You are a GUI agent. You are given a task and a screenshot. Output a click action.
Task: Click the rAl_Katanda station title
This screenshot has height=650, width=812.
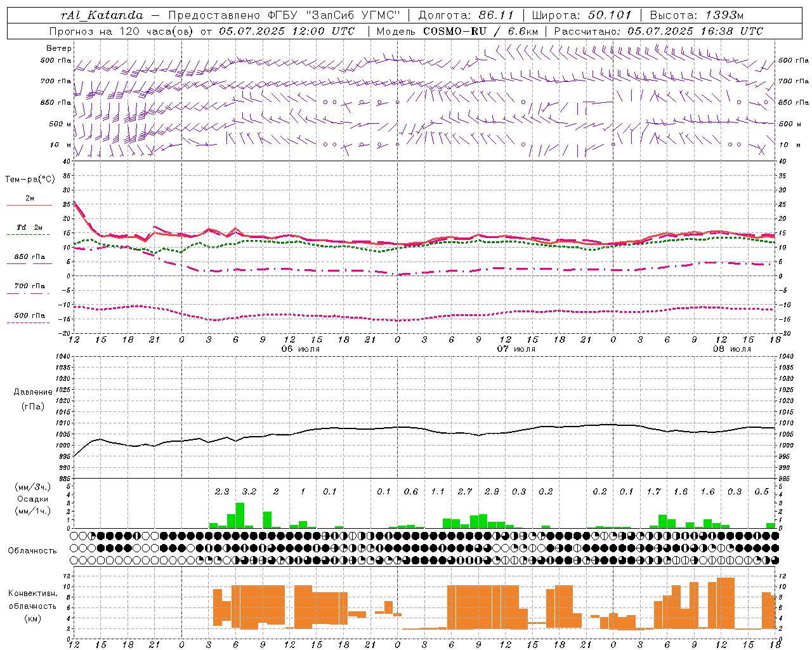(x=102, y=15)
